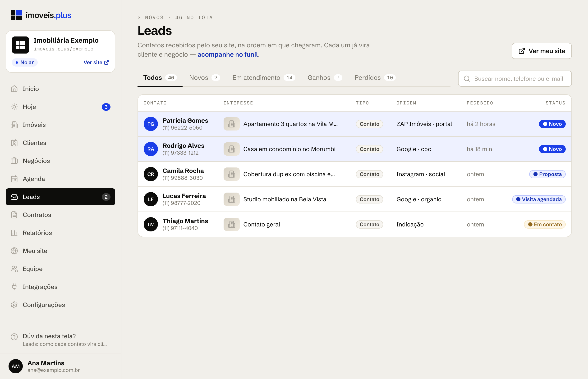Open Equipe via the people icon

pos(14,269)
